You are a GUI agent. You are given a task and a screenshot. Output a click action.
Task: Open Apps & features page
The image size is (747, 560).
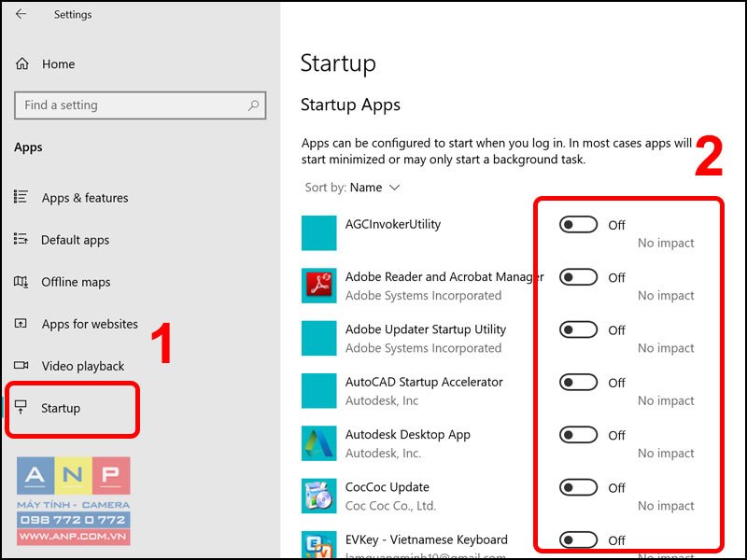tap(85, 198)
